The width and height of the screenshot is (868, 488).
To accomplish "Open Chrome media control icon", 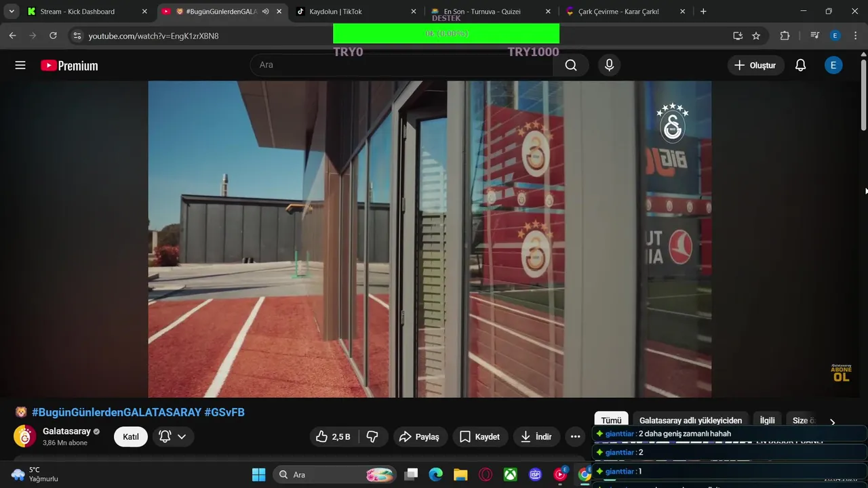I will pyautogui.click(x=815, y=36).
